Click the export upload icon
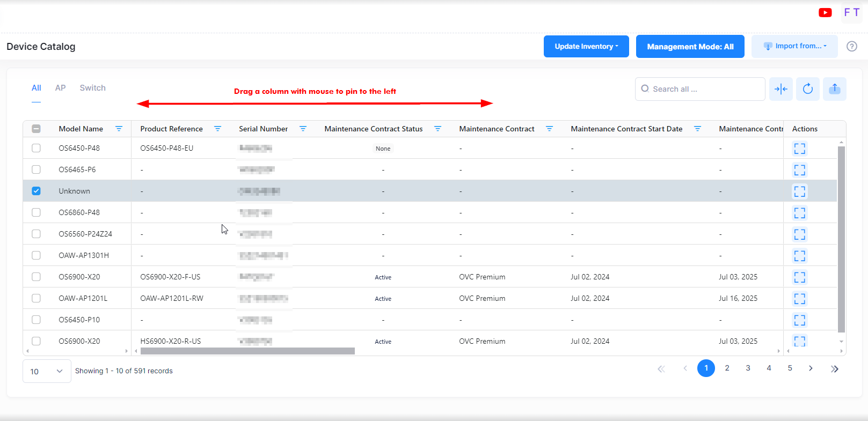Screen dimensions: 868x421 (x=834, y=89)
